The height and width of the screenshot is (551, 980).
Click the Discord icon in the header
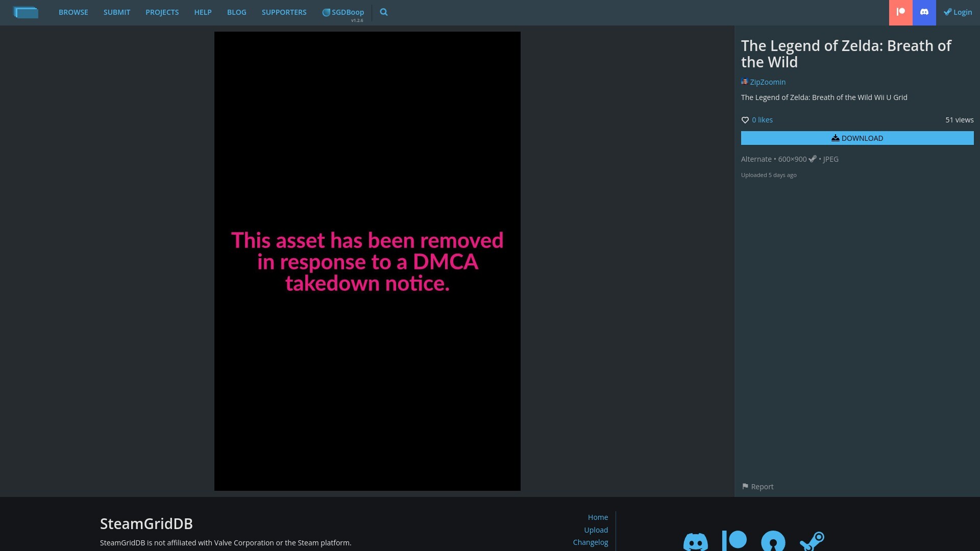coord(924,12)
